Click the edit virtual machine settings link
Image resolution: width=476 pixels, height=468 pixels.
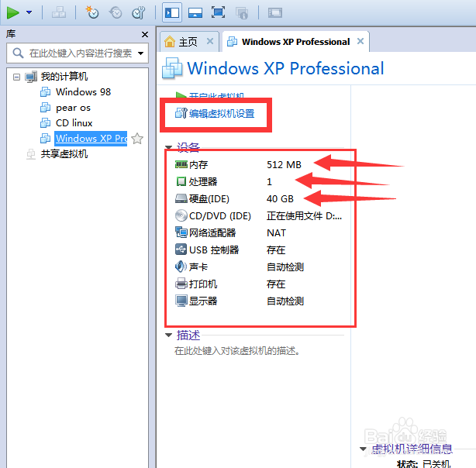pos(222,113)
